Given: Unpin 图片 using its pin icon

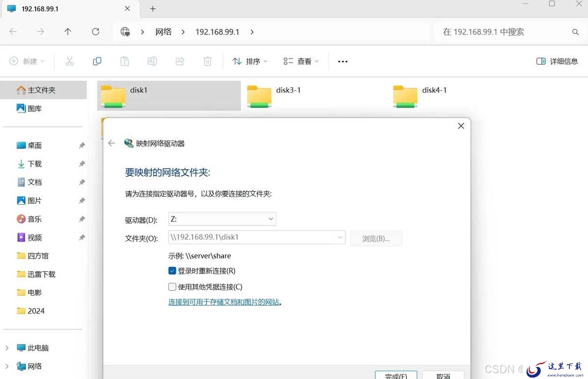Looking at the screenshot, I should (82, 201).
